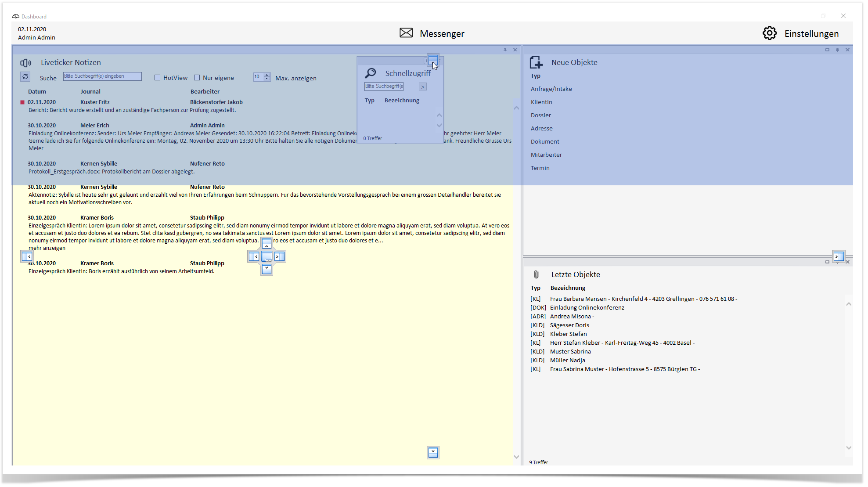Select dock-left guide in center compass
868x487 pixels.
[x=253, y=256]
